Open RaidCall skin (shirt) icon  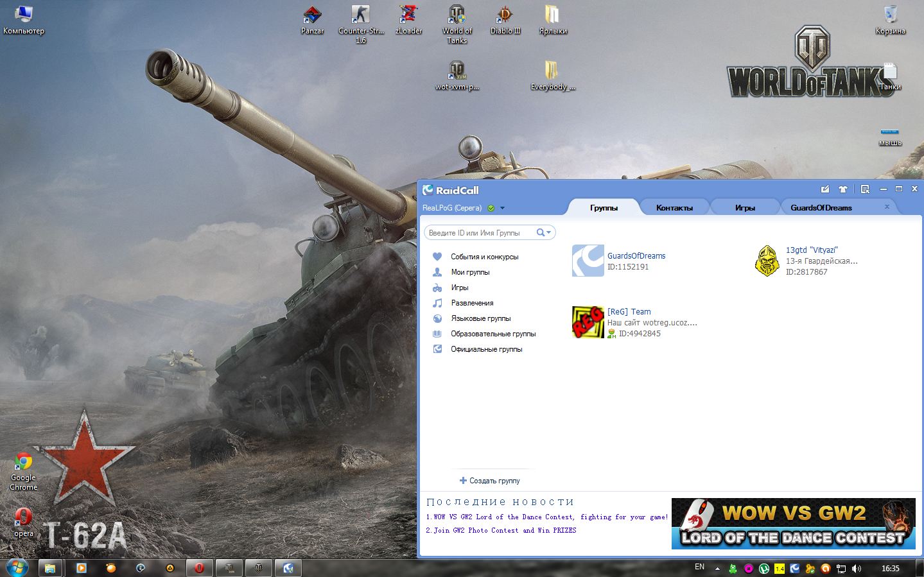(x=843, y=189)
